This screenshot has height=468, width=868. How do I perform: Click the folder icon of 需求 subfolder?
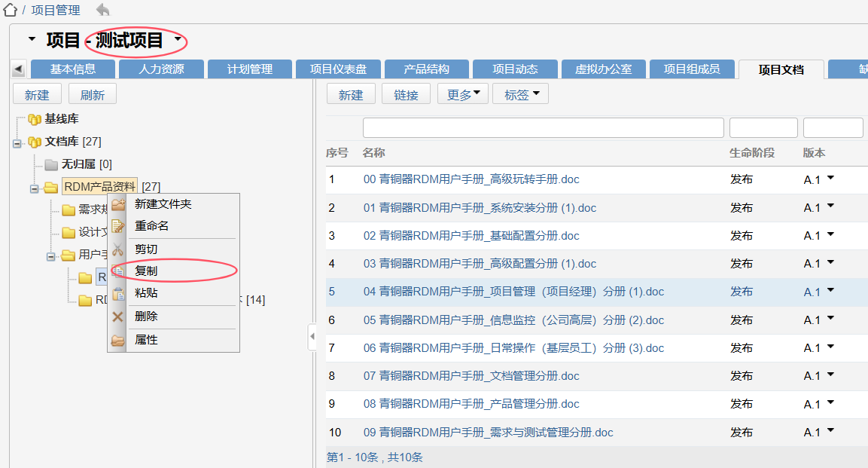(69, 210)
